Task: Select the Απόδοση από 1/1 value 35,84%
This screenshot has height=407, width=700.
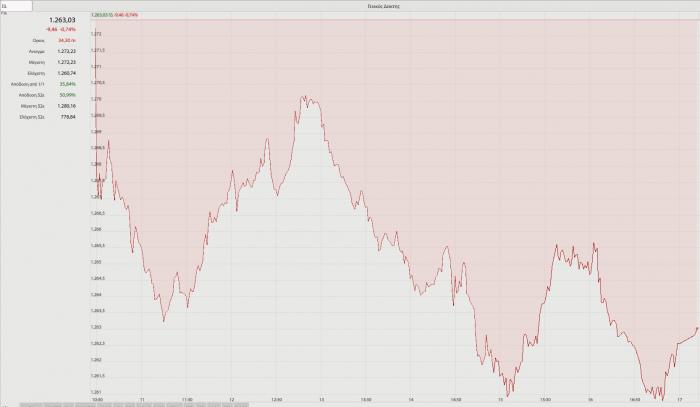Action: pyautogui.click(x=67, y=83)
